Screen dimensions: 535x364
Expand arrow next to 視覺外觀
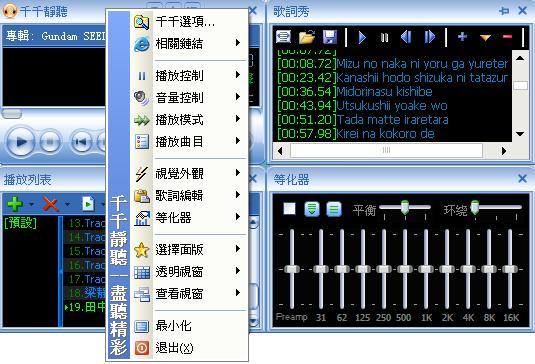coord(238,173)
